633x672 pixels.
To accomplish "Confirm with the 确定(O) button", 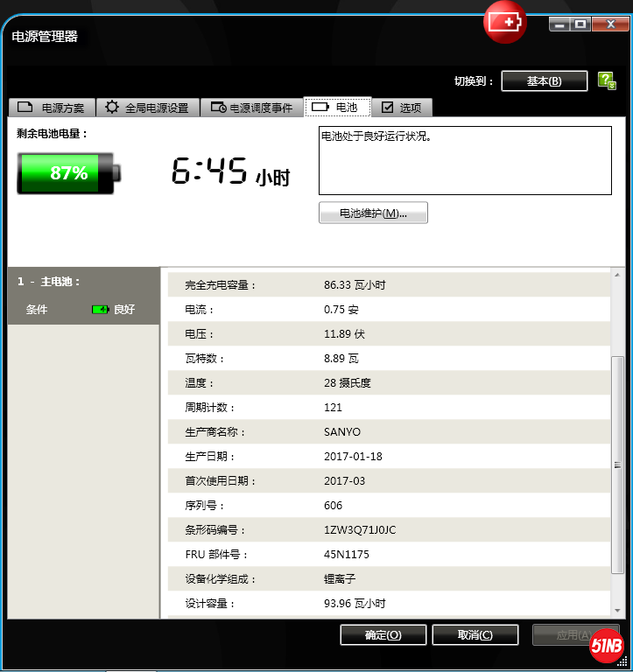I will [383, 635].
